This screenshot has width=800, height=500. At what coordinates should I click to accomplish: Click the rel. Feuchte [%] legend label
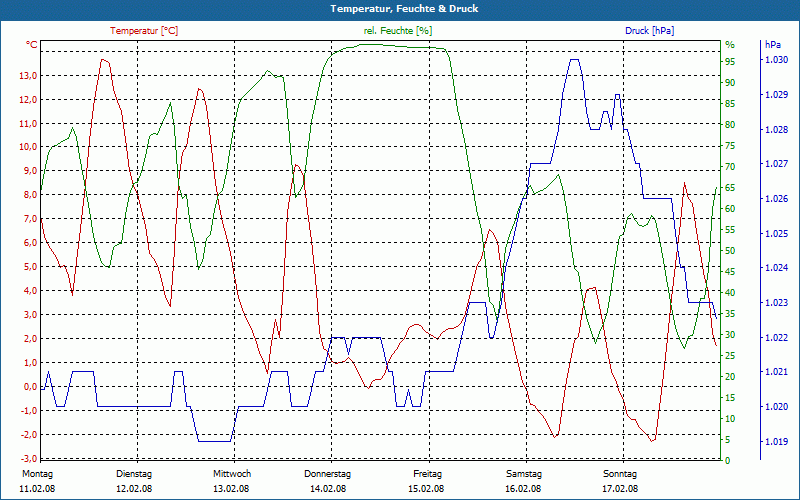[x=398, y=31]
